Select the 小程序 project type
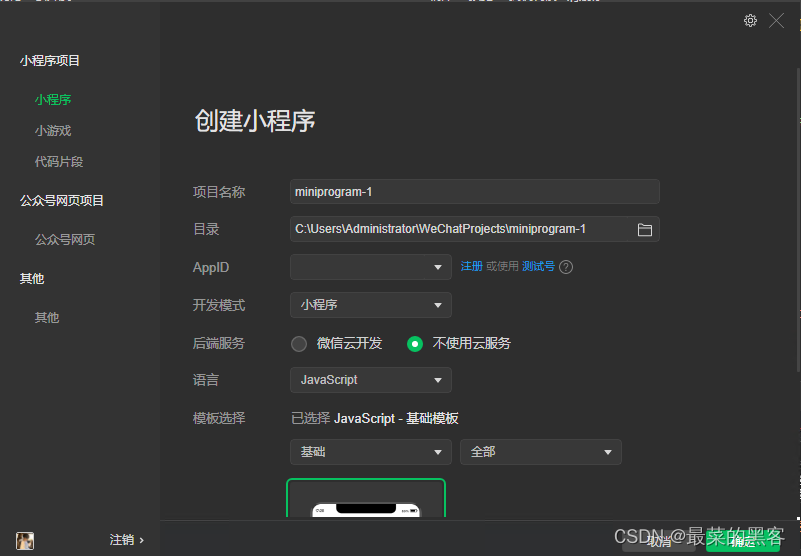 (x=53, y=100)
